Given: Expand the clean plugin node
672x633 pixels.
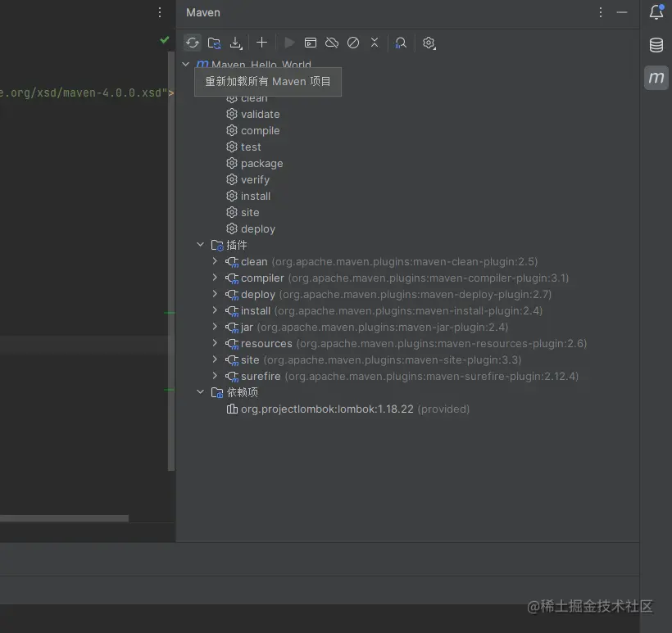Looking at the screenshot, I should 215,261.
